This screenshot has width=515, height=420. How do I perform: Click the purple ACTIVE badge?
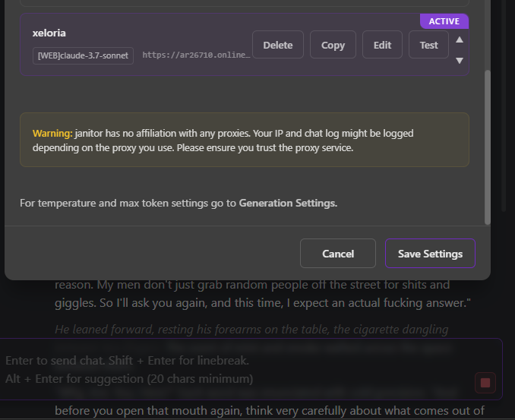click(444, 21)
